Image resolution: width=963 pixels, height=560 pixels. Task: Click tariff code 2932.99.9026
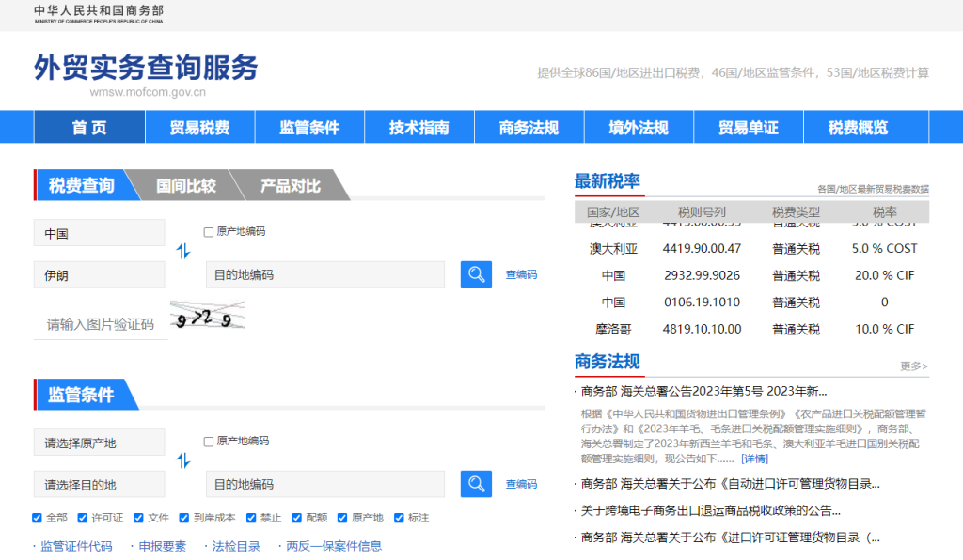pyautogui.click(x=702, y=275)
